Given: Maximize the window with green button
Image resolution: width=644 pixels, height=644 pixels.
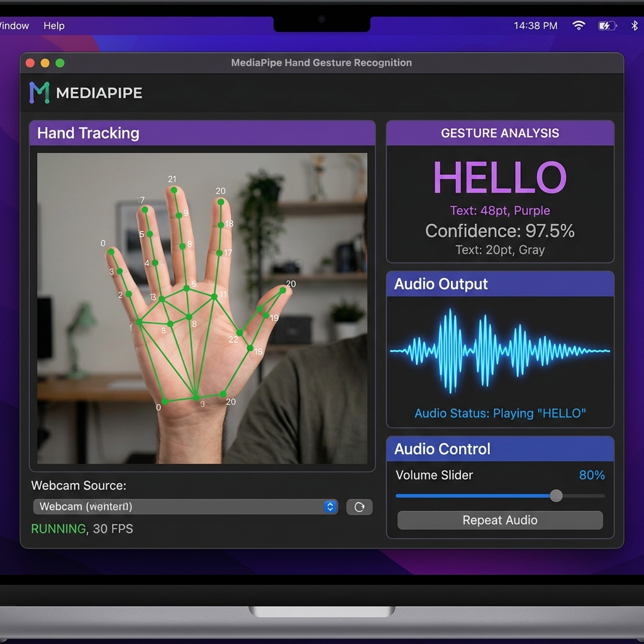Looking at the screenshot, I should (60, 63).
